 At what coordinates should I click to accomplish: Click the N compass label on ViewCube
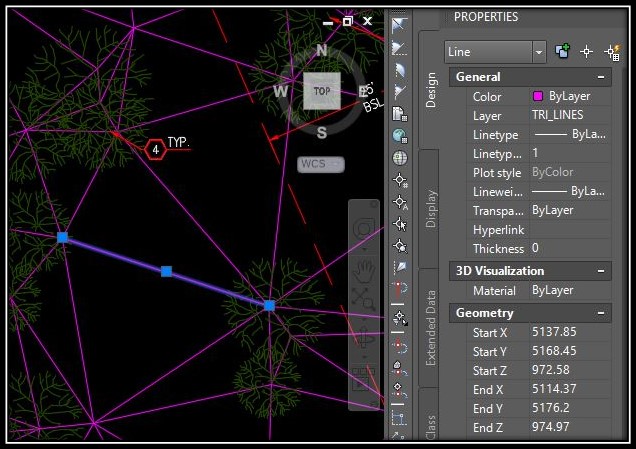(x=322, y=50)
